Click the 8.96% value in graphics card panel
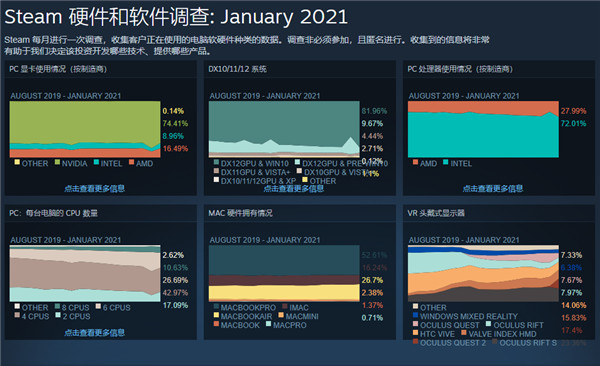 point(173,136)
